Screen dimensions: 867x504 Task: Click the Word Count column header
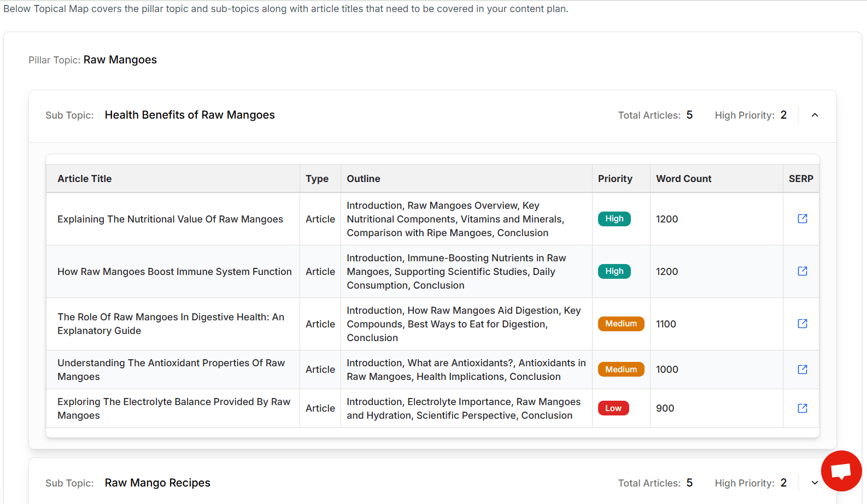coord(683,179)
